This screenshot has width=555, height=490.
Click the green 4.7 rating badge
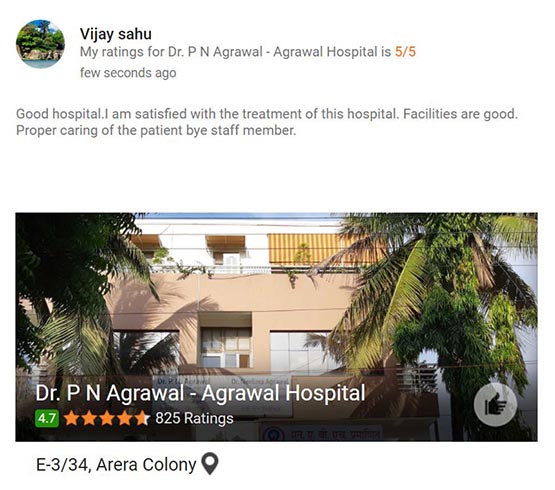pos(47,418)
